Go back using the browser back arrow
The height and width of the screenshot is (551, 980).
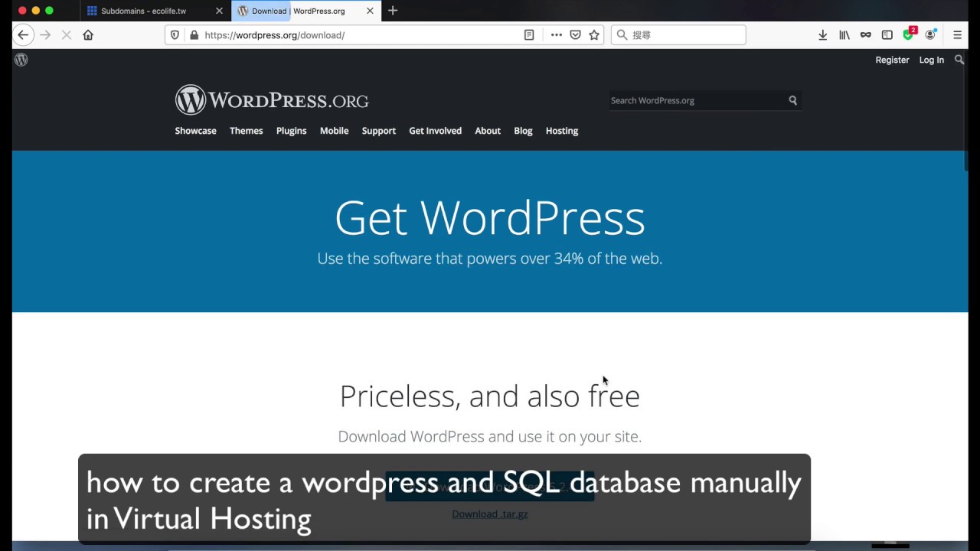(x=23, y=34)
